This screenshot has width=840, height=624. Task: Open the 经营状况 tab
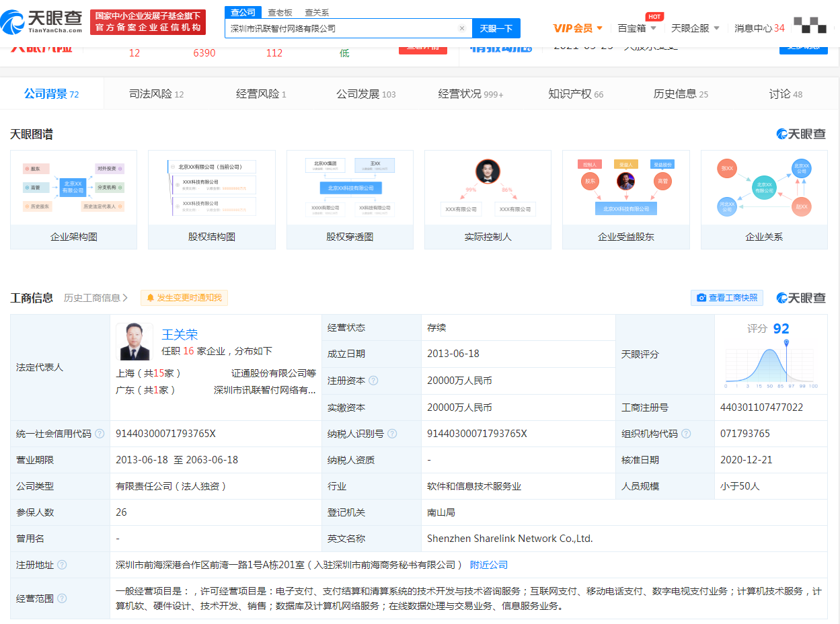471,94
